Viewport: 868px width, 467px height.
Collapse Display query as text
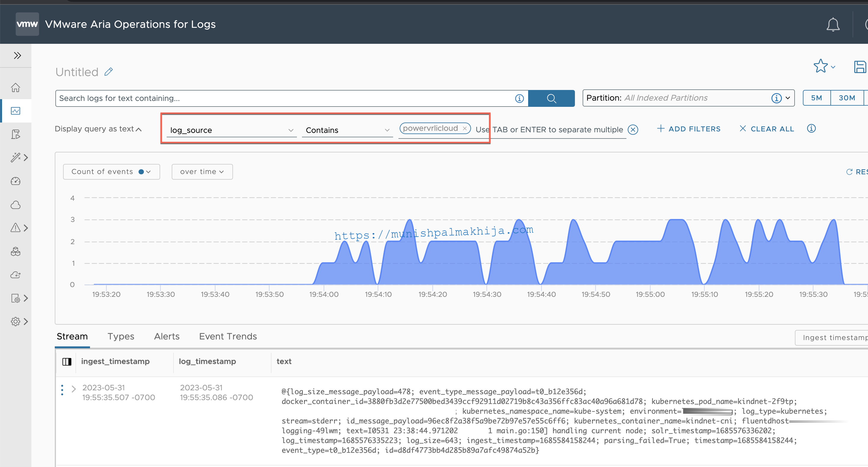98,129
